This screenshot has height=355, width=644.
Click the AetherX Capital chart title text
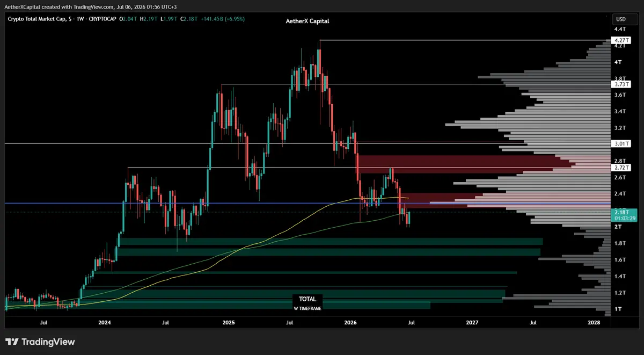(307, 21)
